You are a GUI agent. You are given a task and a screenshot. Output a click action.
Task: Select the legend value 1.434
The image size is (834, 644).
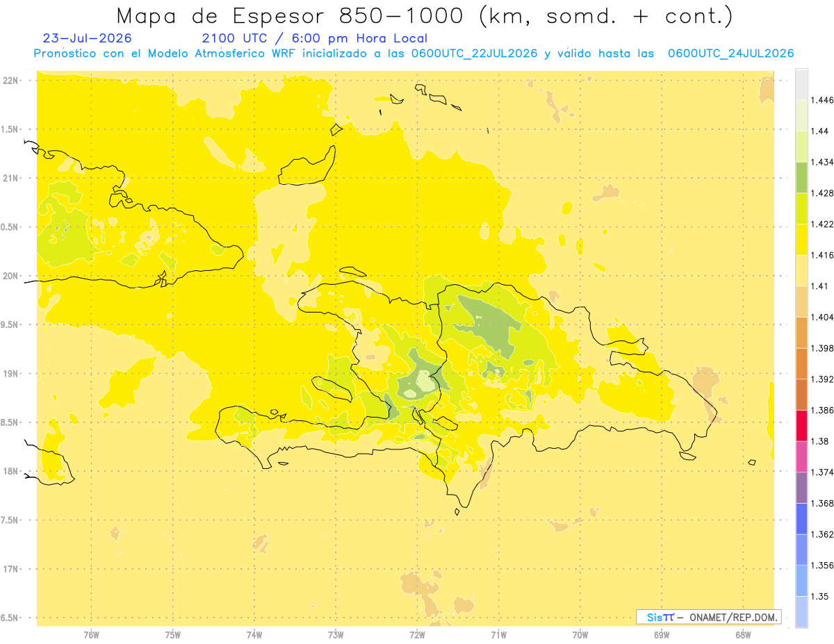pos(822,162)
